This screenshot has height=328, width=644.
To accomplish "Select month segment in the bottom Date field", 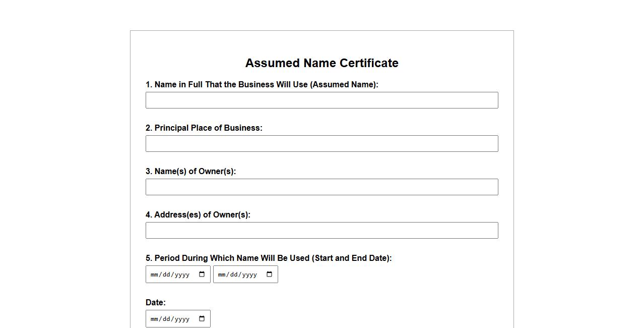I will coord(154,319).
